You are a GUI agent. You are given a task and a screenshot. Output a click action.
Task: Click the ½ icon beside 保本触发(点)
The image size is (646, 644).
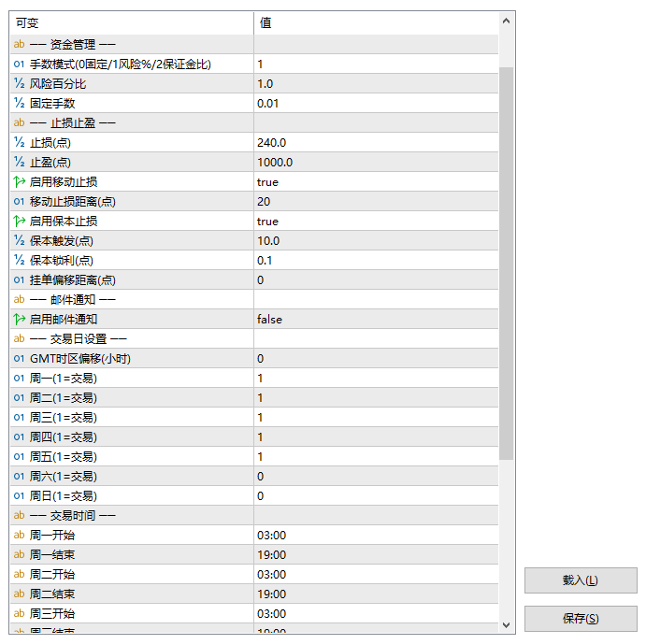pyautogui.click(x=19, y=240)
